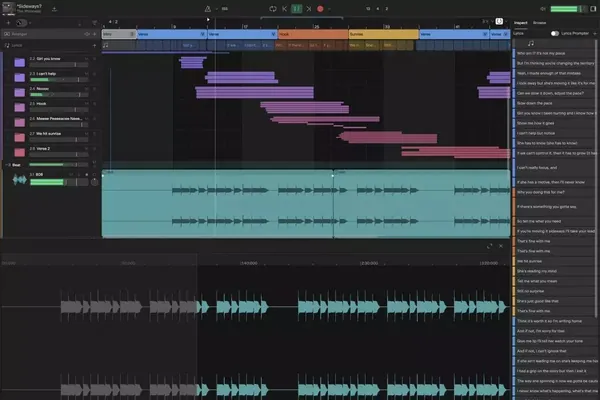Open wrench toggle dropdown arrow in track header
This screenshot has height=400, width=600.
(x=30, y=23)
